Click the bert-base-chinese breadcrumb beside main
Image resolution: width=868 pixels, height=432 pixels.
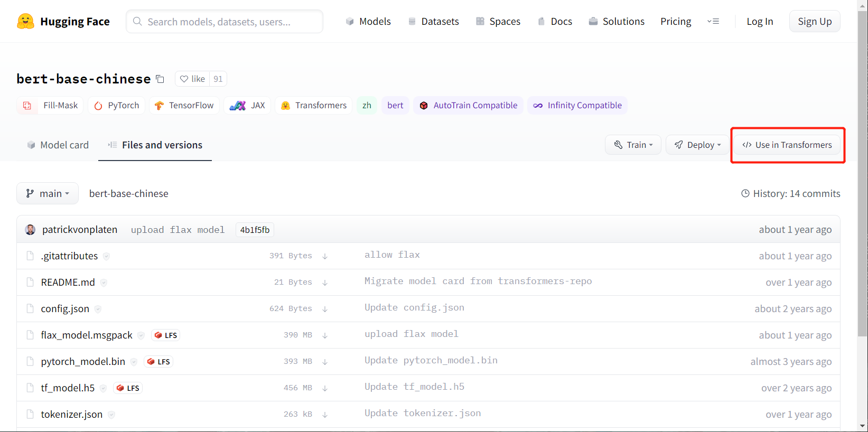click(x=129, y=193)
